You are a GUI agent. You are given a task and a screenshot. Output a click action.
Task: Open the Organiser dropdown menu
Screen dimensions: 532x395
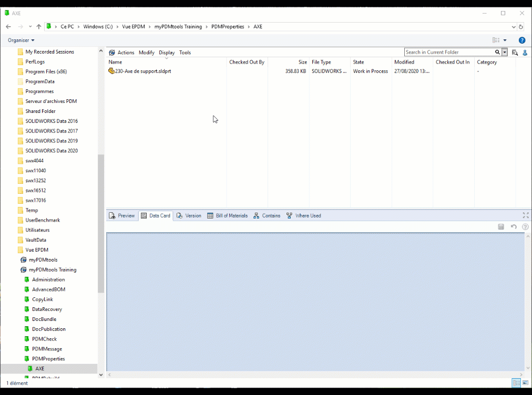[21, 40]
